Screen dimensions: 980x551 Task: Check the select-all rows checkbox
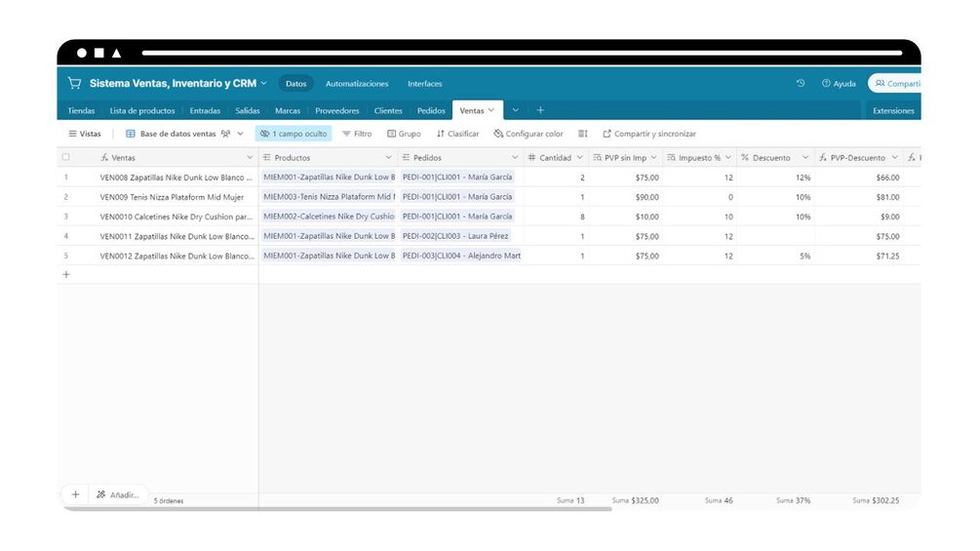point(65,157)
